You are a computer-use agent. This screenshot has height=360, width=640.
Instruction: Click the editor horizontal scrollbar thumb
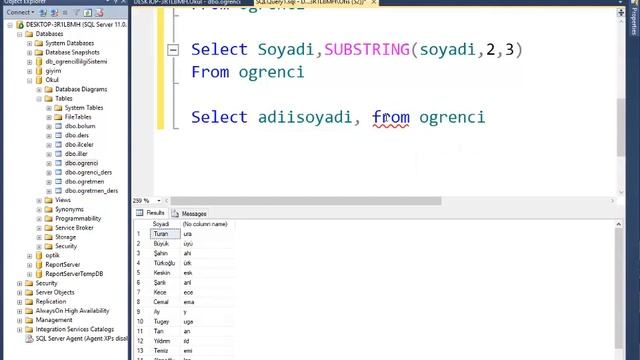click(x=306, y=201)
